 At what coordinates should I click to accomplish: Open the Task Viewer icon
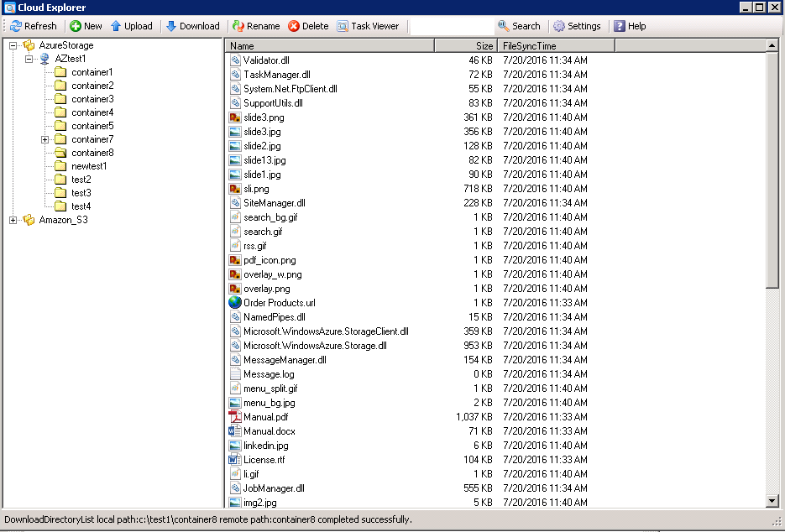click(343, 26)
